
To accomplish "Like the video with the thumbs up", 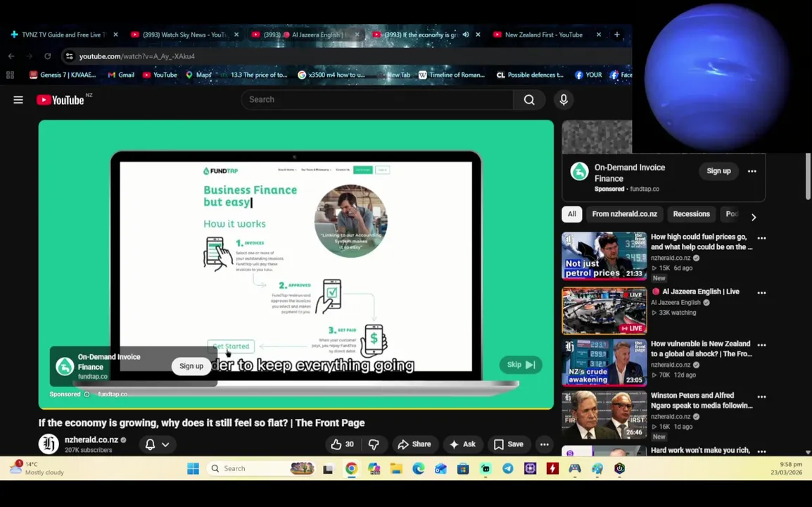I will click(x=342, y=444).
